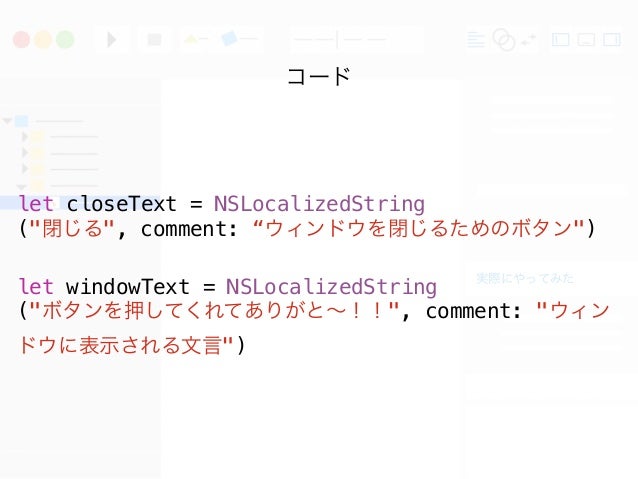638x479 pixels.
Task: Select the Standard editor lines icon
Action: point(476,39)
